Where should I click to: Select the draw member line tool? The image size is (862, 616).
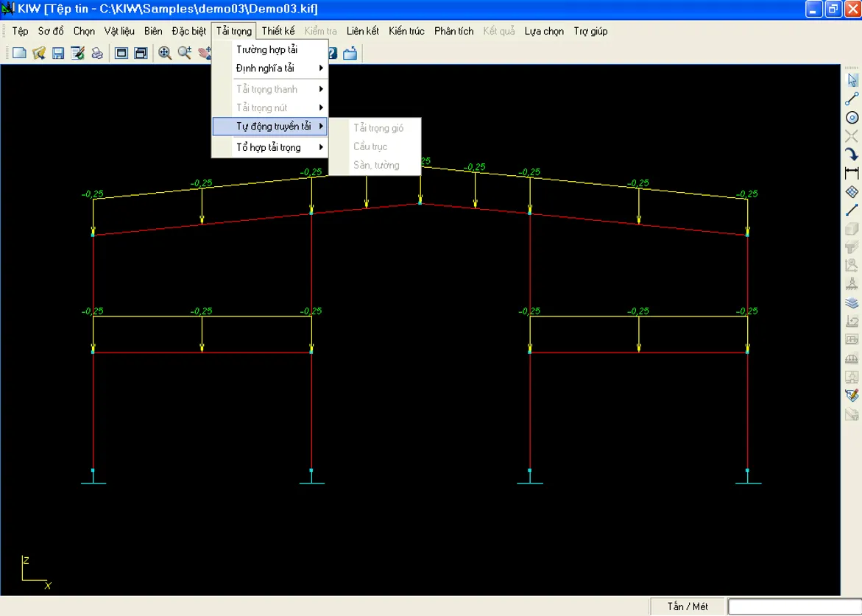tap(852, 99)
